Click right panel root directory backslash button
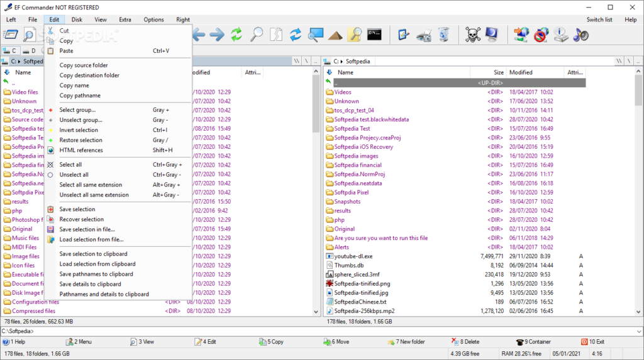 coord(619,61)
